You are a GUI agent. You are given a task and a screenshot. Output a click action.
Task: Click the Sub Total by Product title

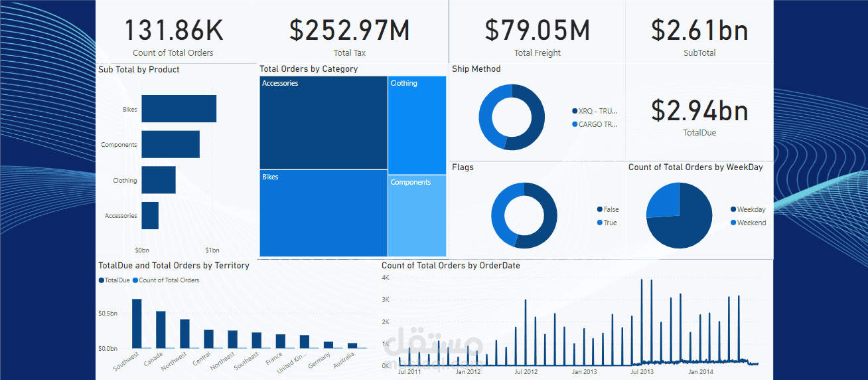point(139,69)
